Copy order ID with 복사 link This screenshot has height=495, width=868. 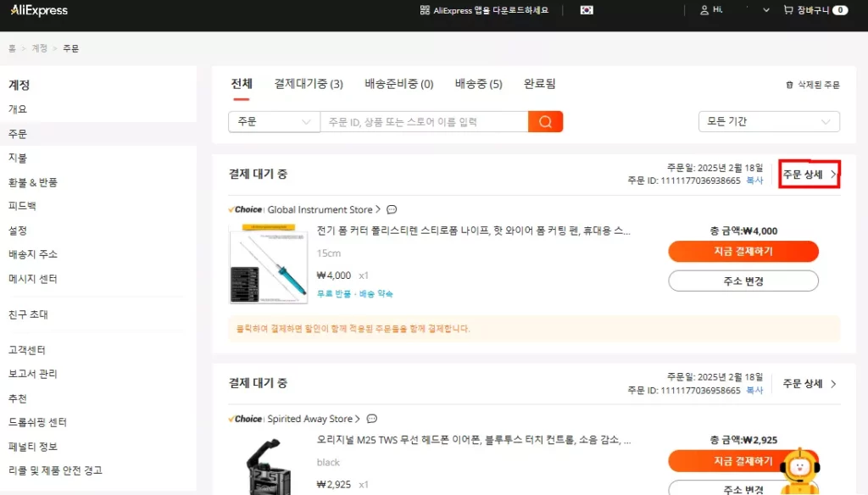[755, 179]
